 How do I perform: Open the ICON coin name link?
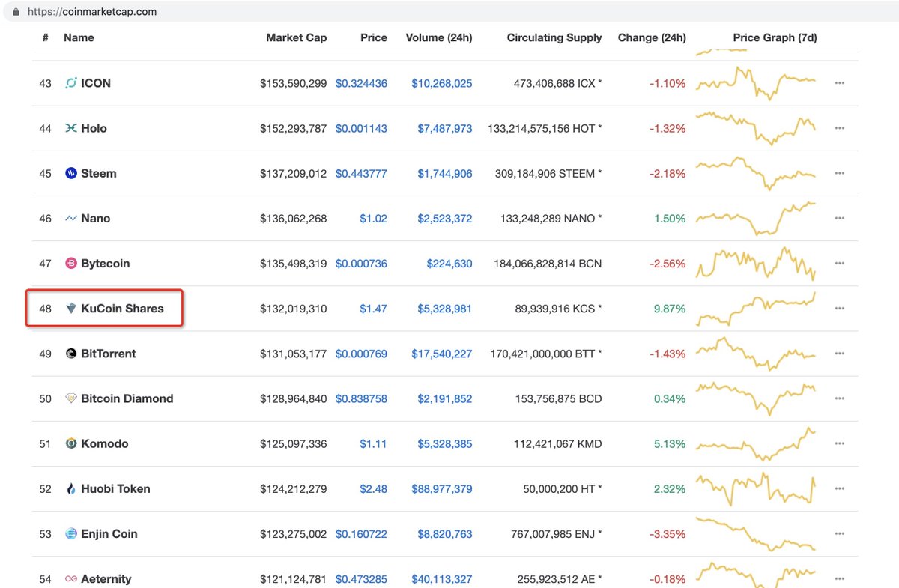(x=96, y=83)
